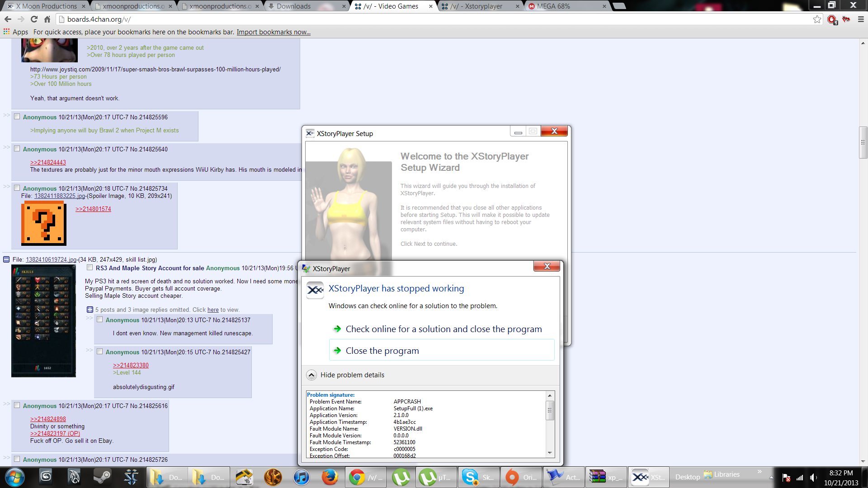Tick checkbox for post No.214825137

(x=99, y=319)
